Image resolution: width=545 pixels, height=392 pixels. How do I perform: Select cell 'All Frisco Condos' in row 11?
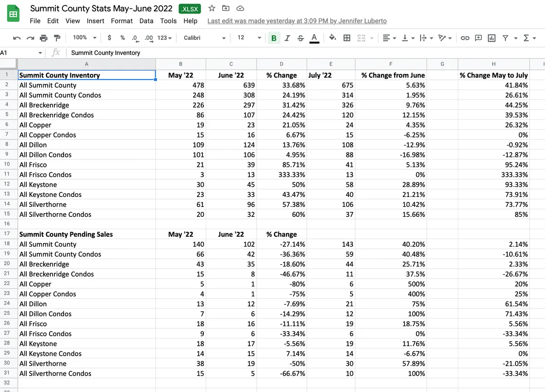click(x=87, y=175)
